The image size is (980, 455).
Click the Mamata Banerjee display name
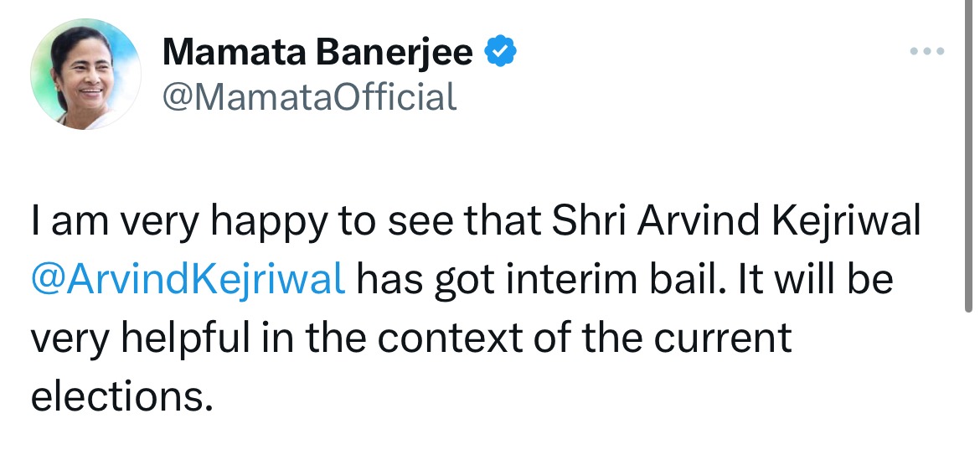tap(317, 54)
